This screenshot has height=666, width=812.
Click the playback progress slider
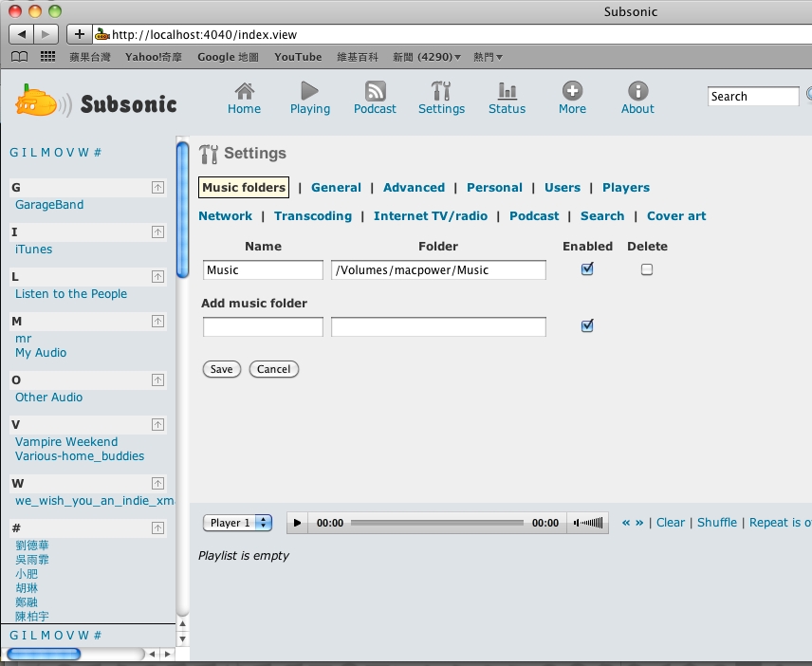(x=437, y=523)
